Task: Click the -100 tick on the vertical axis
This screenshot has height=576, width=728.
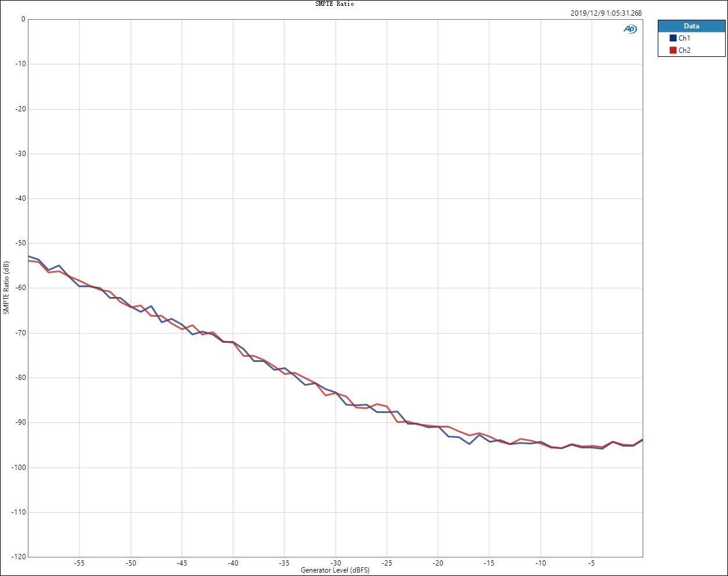Action: click(19, 468)
